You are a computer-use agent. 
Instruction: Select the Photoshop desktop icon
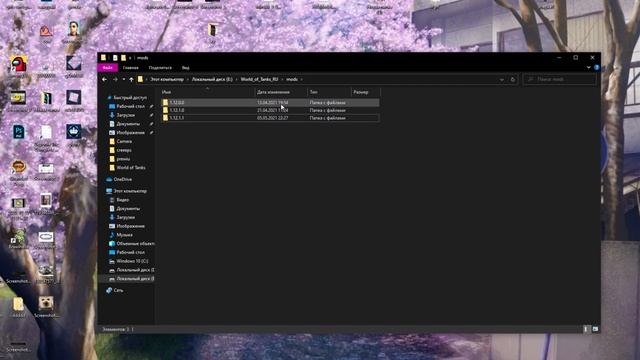point(18,132)
